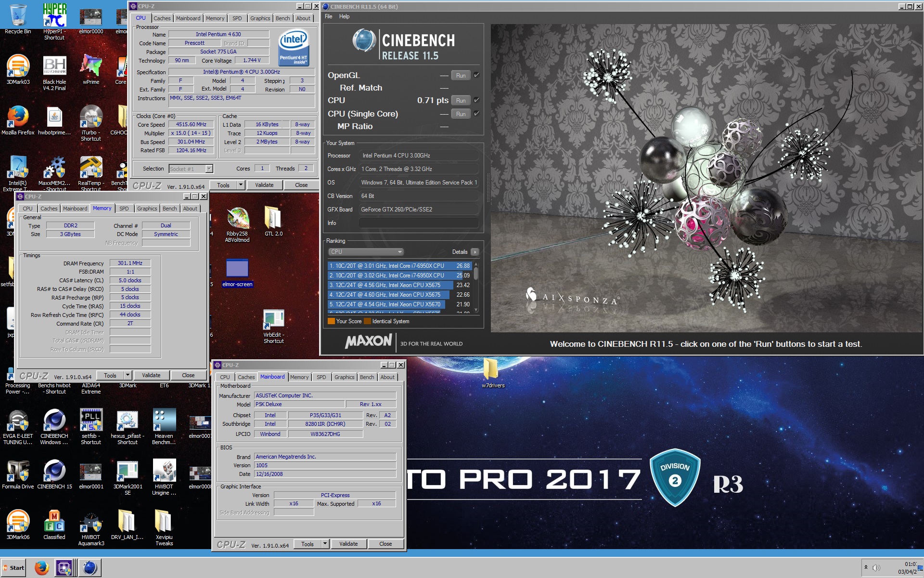924x578 pixels.
Task: Switch to Bench tab in top CPU-Z
Action: coord(283,18)
